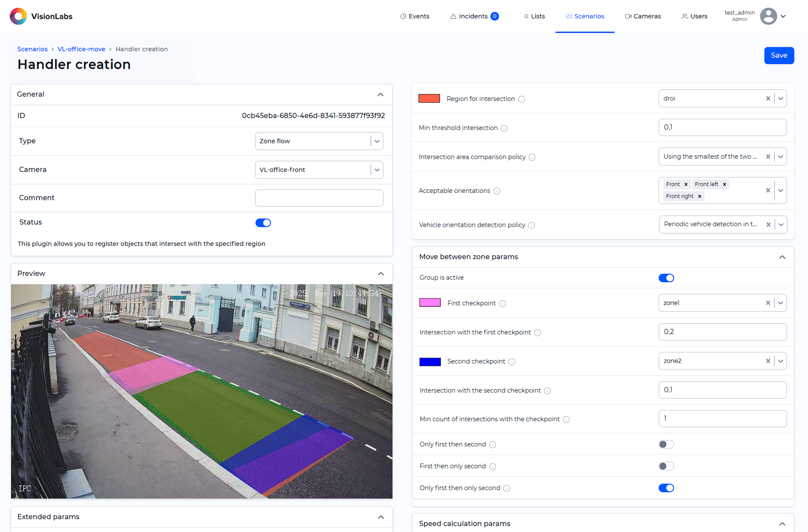Clear the droi region selection
808x532 pixels.
(768, 98)
